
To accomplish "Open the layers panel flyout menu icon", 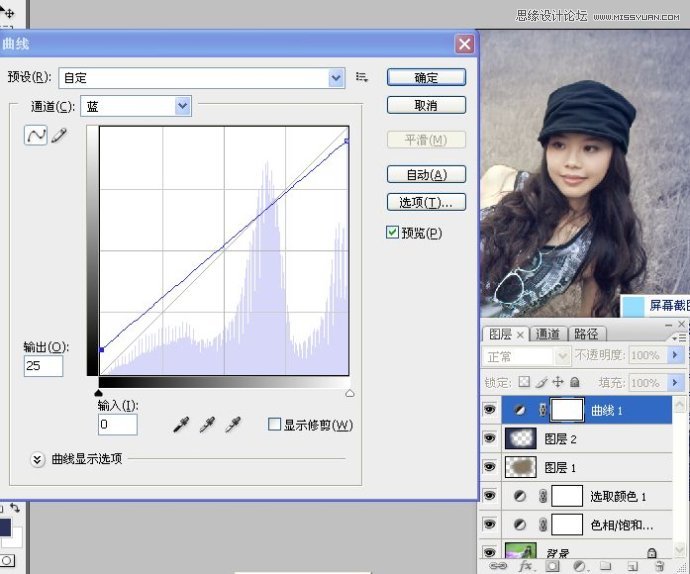I will point(679,338).
